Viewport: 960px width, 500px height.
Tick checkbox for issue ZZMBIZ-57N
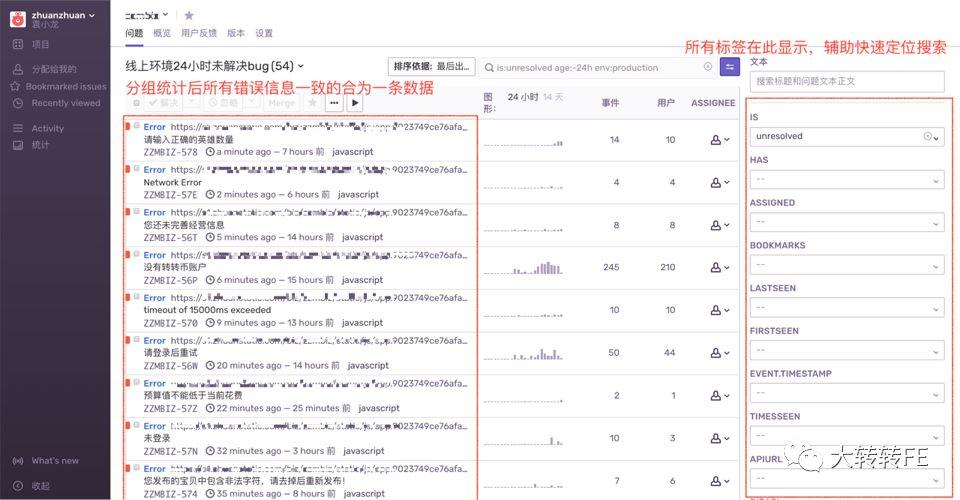click(x=137, y=425)
